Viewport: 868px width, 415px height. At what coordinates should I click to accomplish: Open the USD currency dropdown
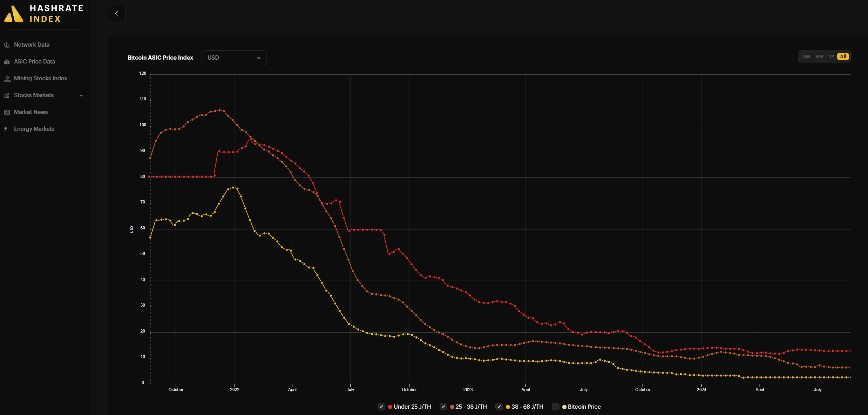(x=234, y=58)
